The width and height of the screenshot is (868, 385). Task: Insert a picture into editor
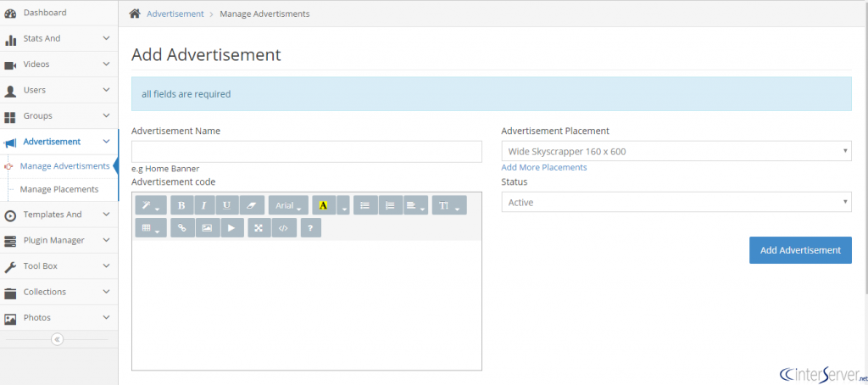[207, 227]
